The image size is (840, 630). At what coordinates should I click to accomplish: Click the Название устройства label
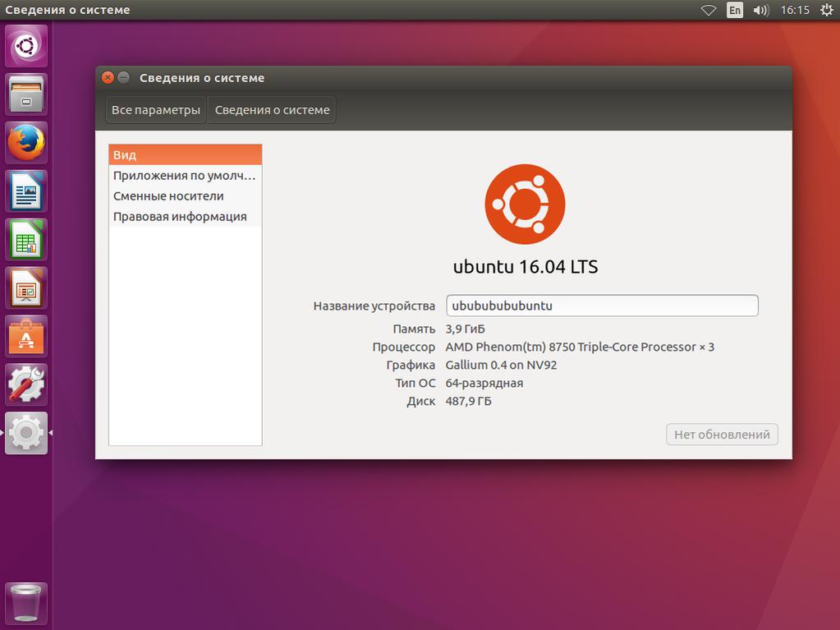coord(374,306)
